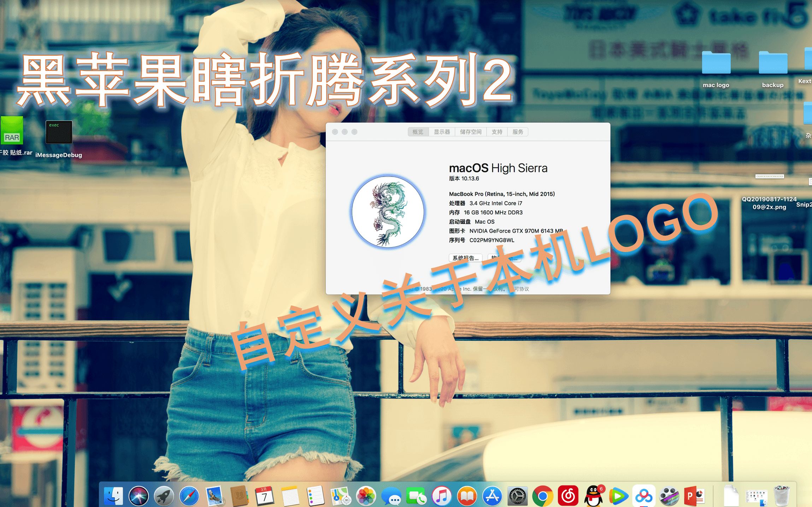Switch to the 储存空间 tab
Image resolution: width=812 pixels, height=507 pixels.
pos(471,132)
